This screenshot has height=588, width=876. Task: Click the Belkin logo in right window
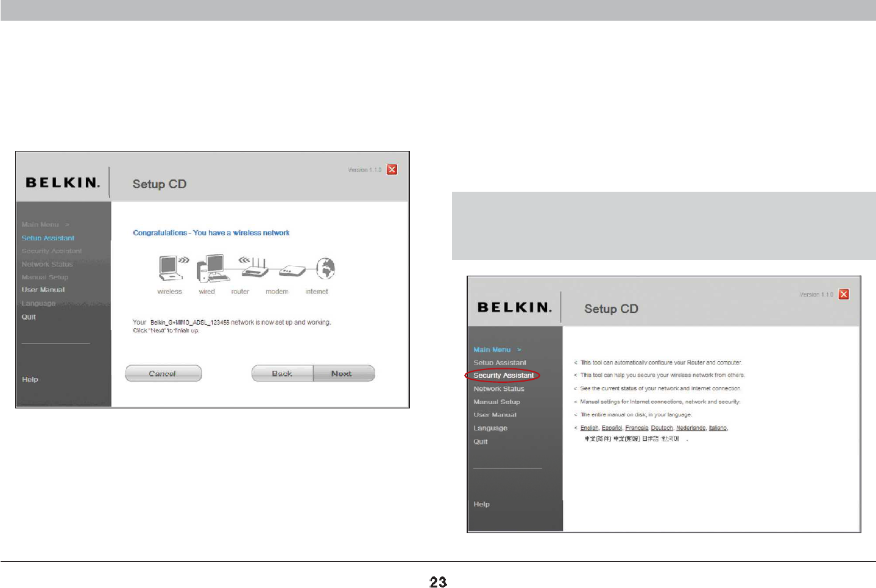[x=515, y=307]
